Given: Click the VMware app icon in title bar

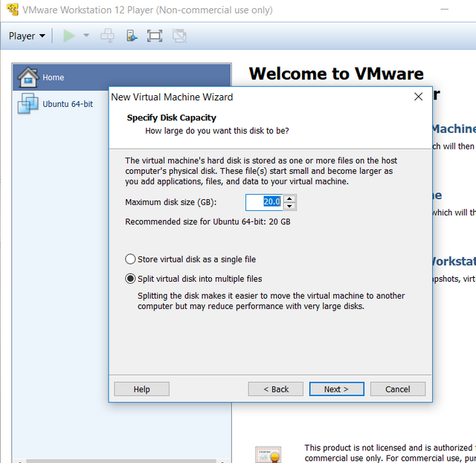Looking at the screenshot, I should click(x=13, y=10).
